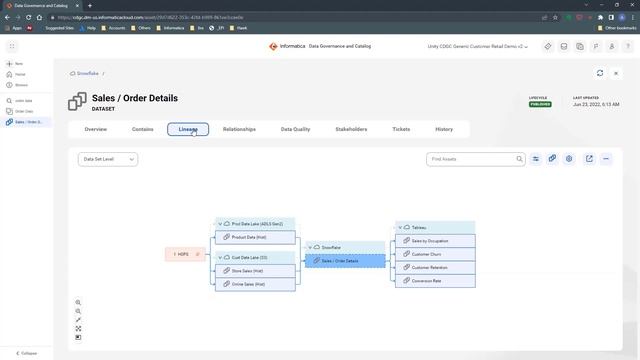
Task: Open the History tab
Action: tap(444, 129)
